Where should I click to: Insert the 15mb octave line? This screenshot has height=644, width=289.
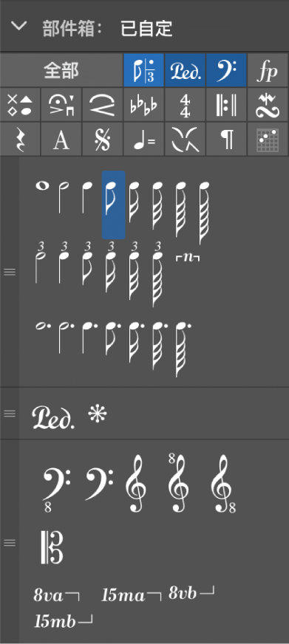[x=63, y=621]
